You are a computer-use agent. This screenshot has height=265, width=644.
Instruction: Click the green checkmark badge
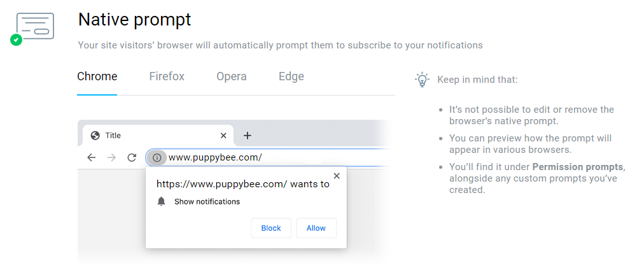pos(16,40)
